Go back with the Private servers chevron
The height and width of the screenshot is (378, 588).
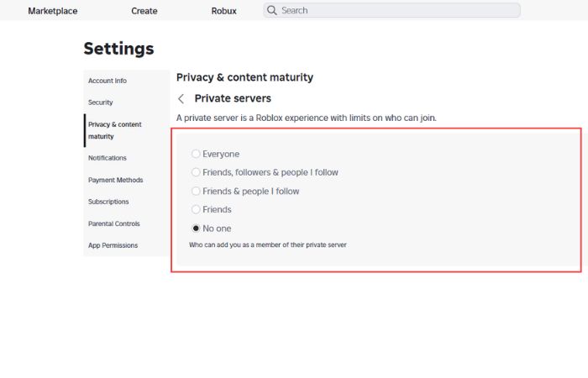pyautogui.click(x=181, y=98)
